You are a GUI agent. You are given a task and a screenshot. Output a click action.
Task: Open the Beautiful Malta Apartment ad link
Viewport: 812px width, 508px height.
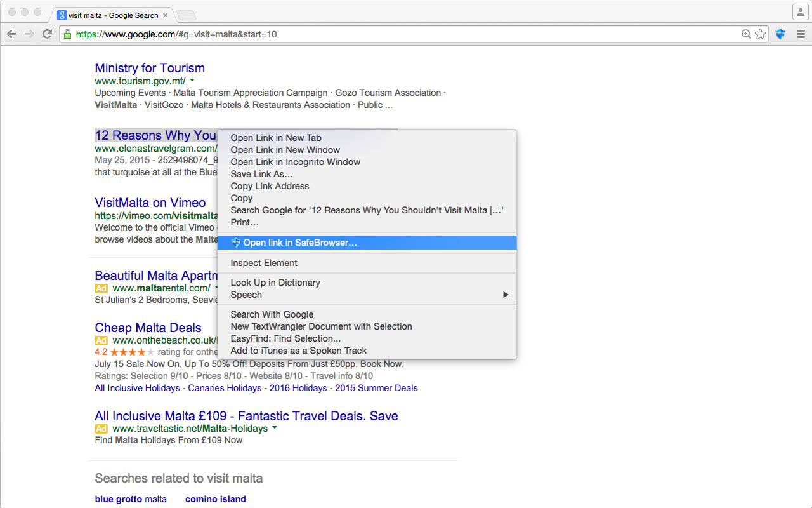(156, 276)
